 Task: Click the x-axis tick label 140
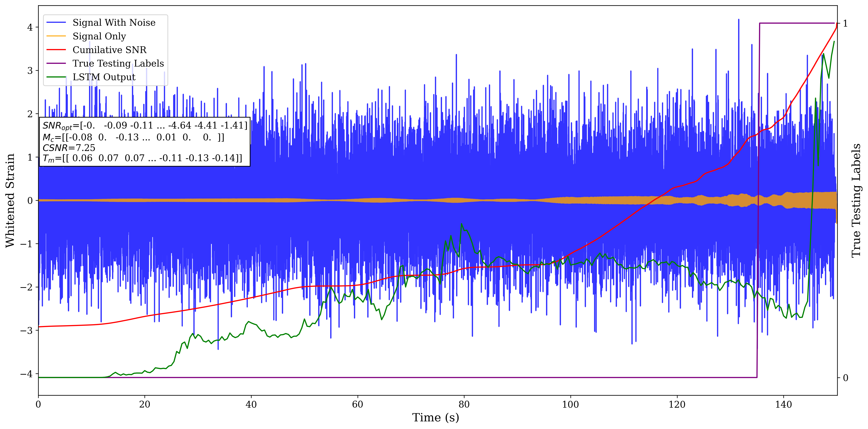coord(783,404)
